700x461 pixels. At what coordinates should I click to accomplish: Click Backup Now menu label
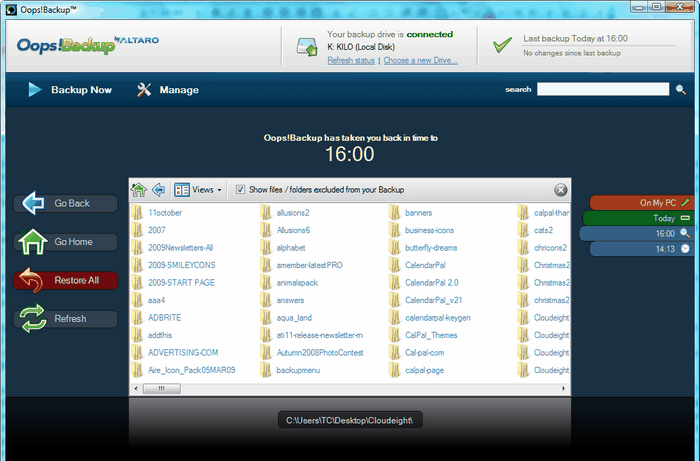[x=81, y=90]
